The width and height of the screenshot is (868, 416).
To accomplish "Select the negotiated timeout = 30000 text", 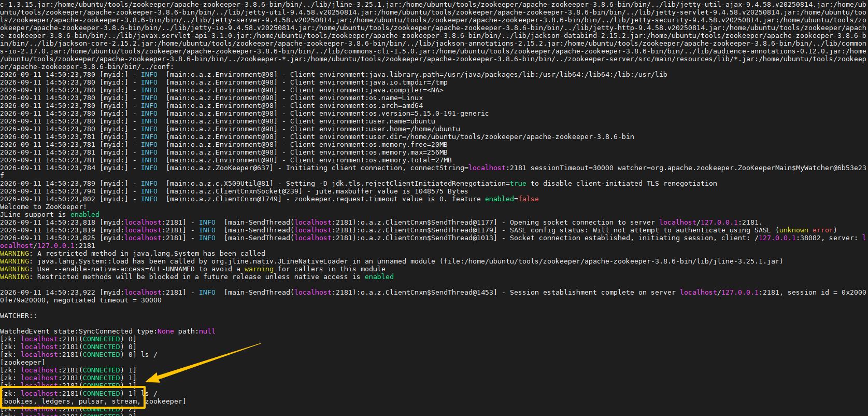I will tap(108, 300).
